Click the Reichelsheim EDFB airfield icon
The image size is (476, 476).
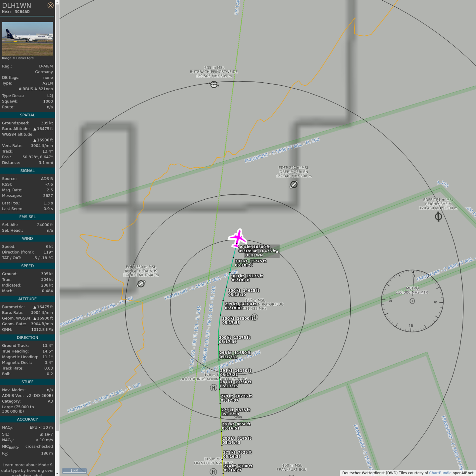[x=438, y=217]
